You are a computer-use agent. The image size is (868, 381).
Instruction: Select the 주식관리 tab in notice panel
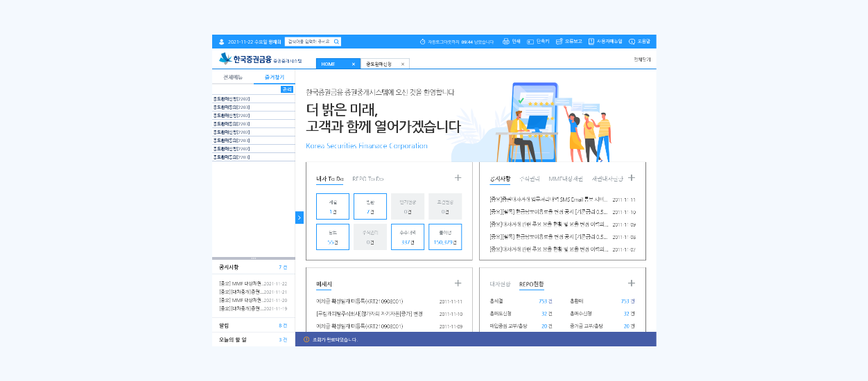pos(530,179)
